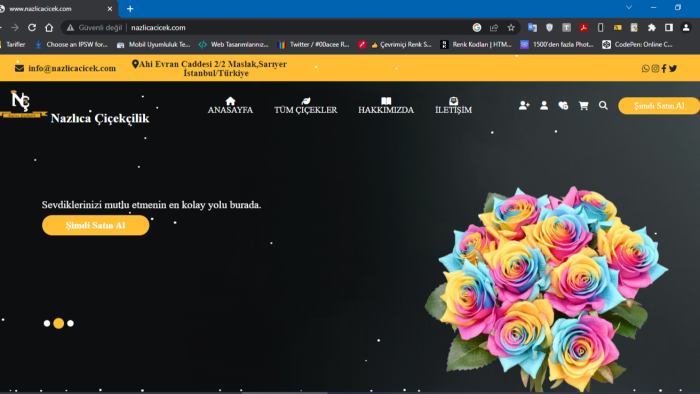Click the location pin icon beside the address

[x=135, y=64]
